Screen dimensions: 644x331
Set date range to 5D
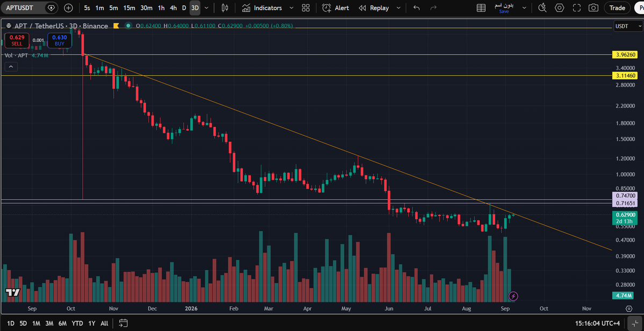coord(23,323)
